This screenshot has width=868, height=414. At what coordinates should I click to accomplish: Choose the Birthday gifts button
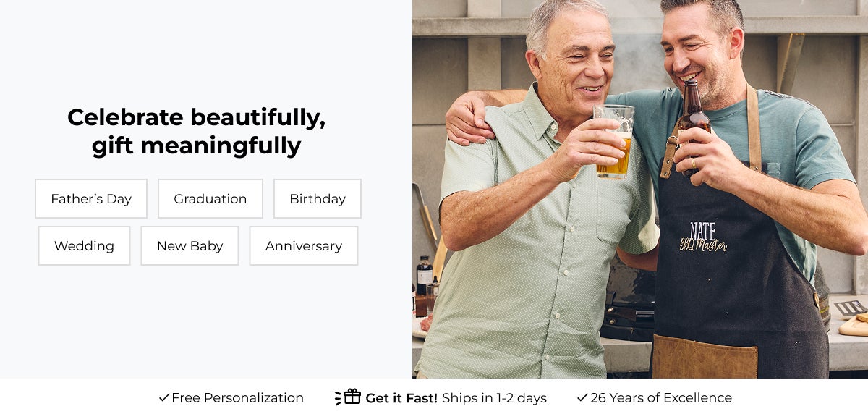click(318, 199)
